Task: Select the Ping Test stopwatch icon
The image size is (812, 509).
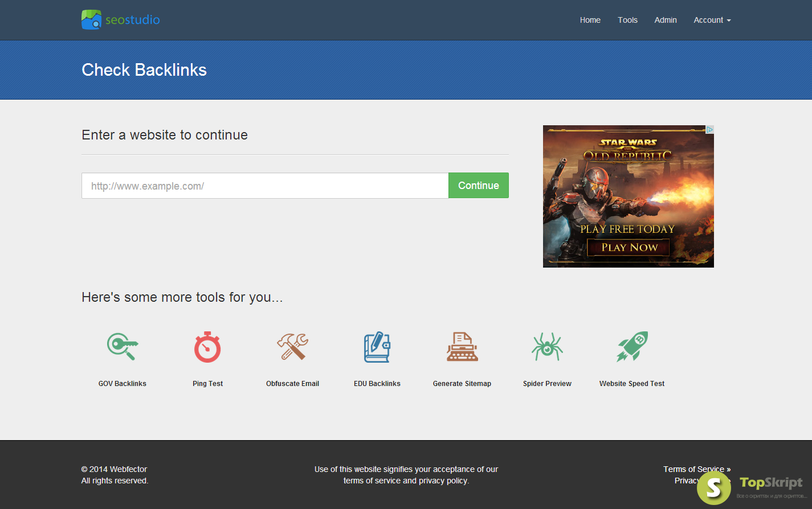Action: (207, 347)
